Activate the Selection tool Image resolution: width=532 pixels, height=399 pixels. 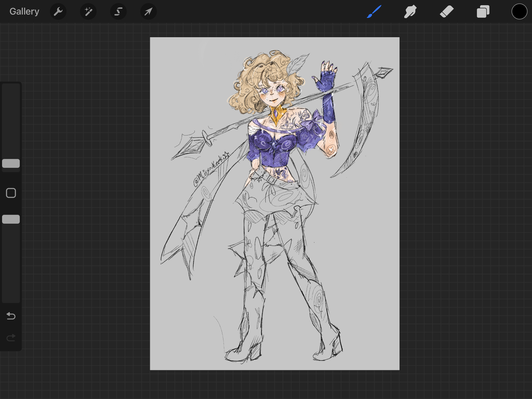click(118, 11)
